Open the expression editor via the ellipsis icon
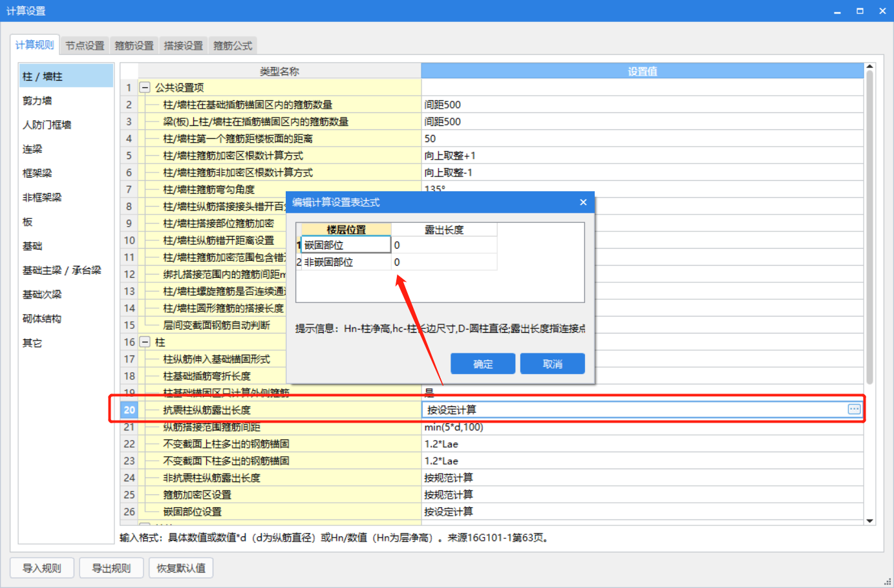 pyautogui.click(x=854, y=408)
